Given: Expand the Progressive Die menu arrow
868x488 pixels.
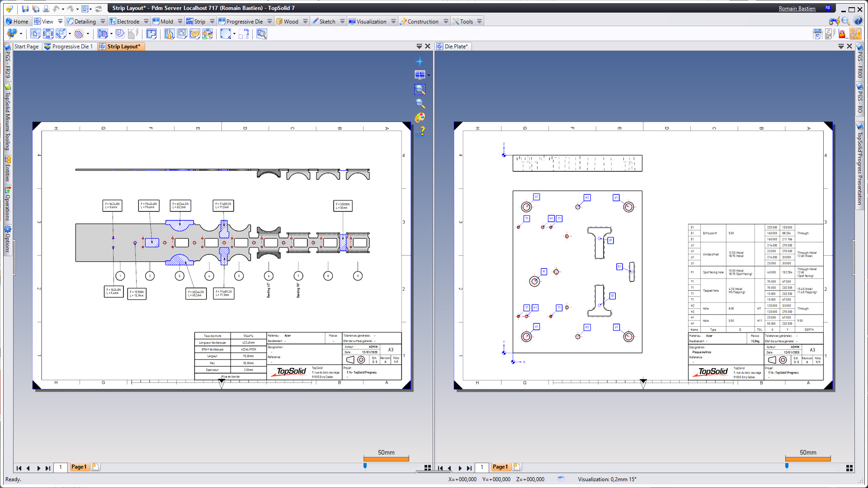Looking at the screenshot, I should (270, 21).
